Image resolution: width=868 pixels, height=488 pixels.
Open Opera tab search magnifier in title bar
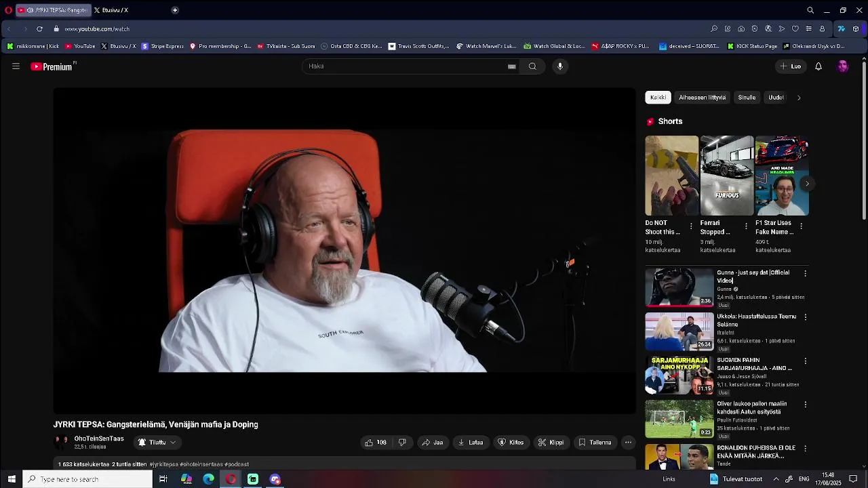click(x=810, y=10)
